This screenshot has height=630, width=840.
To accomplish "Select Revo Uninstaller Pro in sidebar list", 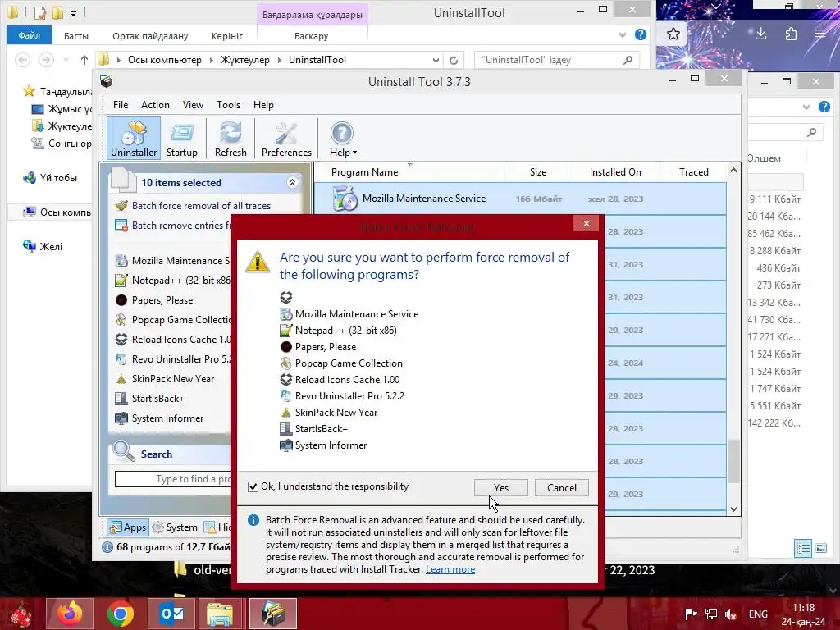I will tap(180, 359).
